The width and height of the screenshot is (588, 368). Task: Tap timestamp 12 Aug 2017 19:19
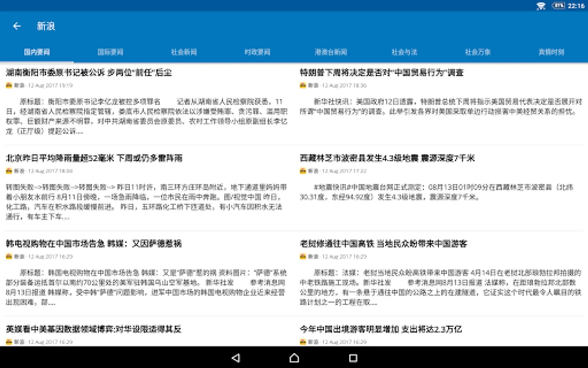(50, 85)
